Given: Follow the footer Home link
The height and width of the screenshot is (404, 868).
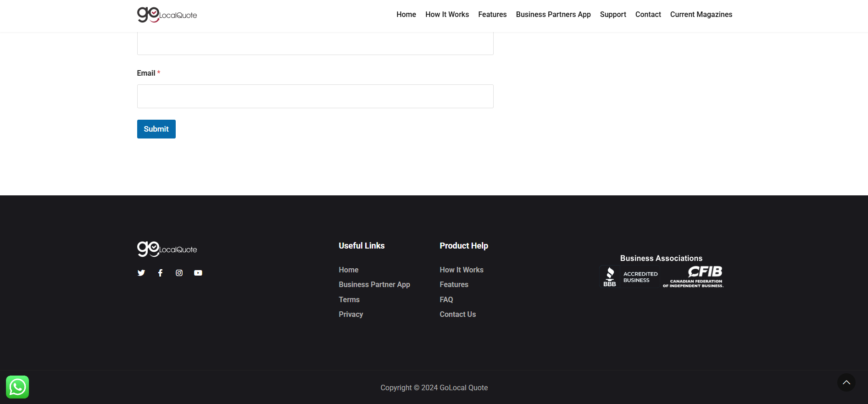Looking at the screenshot, I should tap(349, 270).
